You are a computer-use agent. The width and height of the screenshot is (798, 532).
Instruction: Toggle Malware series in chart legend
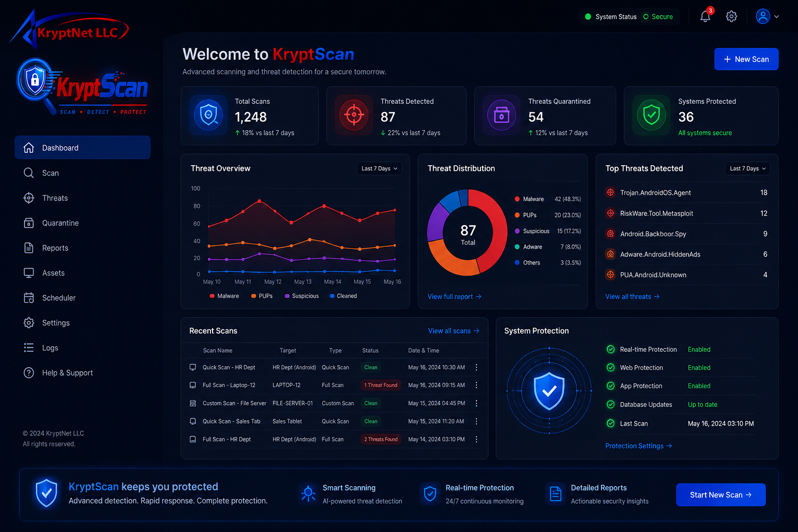coord(224,296)
